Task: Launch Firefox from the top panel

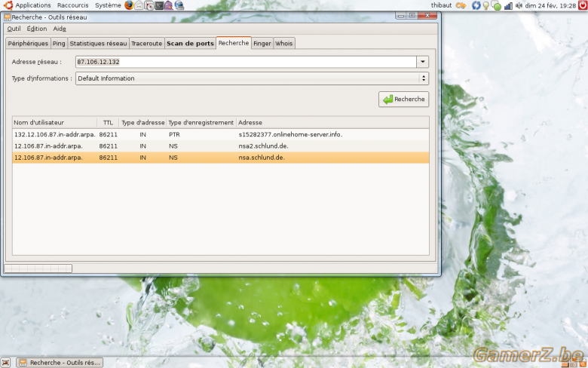Action: click(x=129, y=5)
